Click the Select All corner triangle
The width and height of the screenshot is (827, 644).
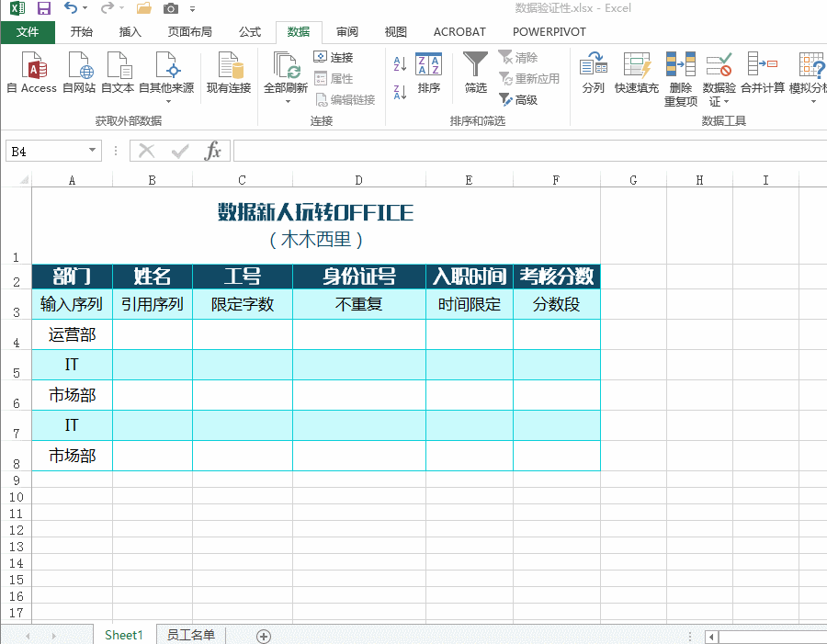(x=24, y=180)
